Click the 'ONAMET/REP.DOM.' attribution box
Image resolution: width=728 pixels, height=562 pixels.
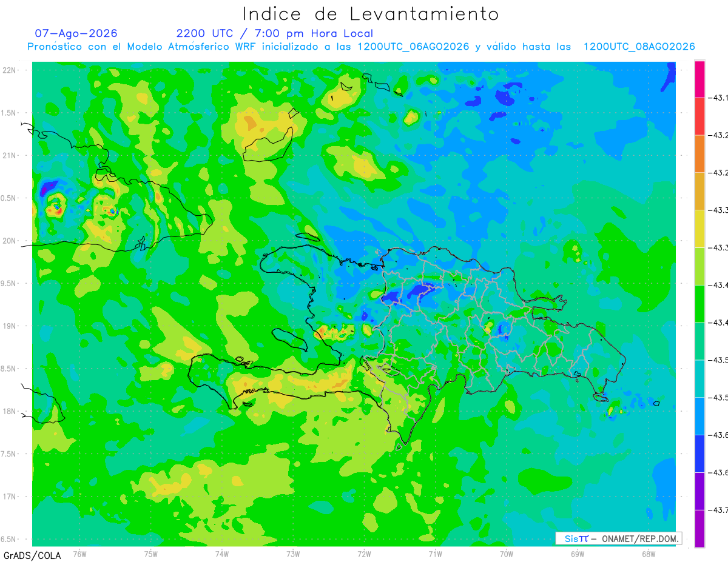point(618,538)
